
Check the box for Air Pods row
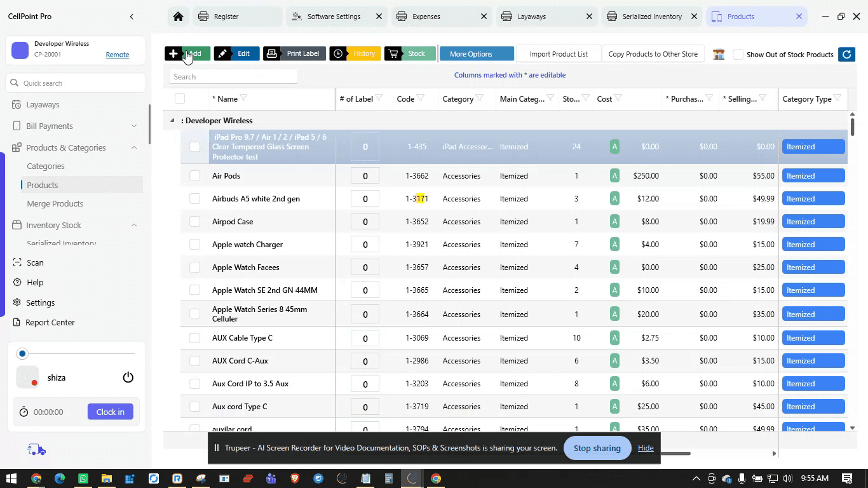pos(195,176)
